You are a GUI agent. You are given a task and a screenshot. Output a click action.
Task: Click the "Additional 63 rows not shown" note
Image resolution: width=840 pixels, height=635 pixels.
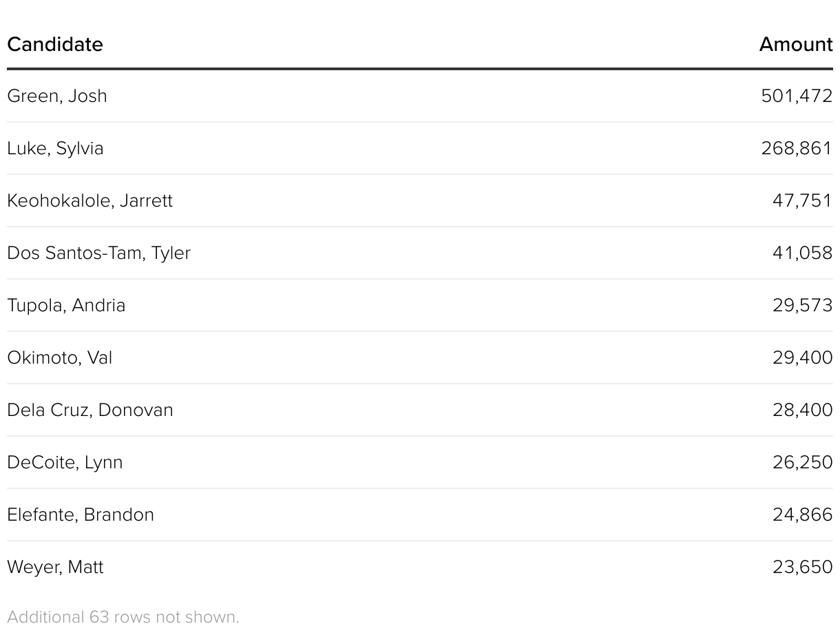coord(123,616)
